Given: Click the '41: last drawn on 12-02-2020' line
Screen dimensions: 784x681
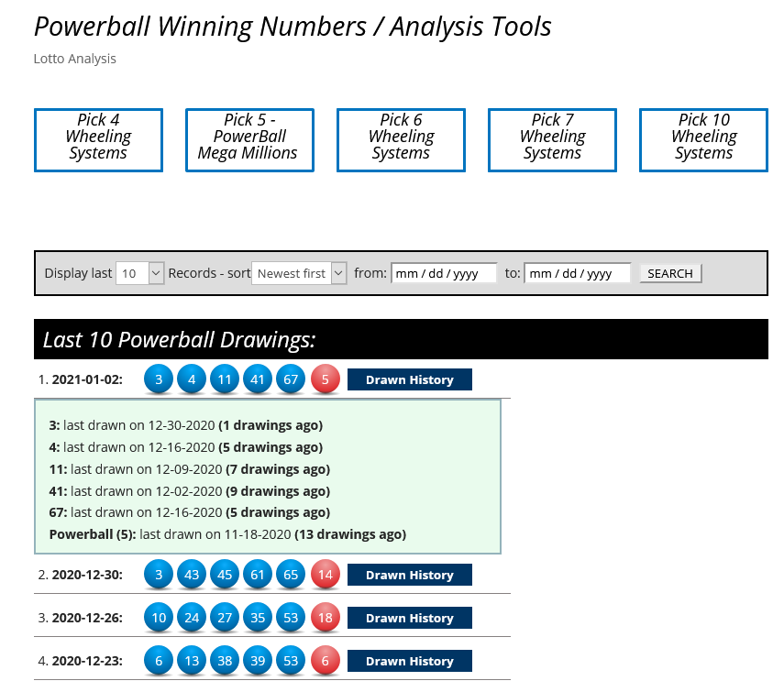Looking at the screenshot, I should (190, 491).
